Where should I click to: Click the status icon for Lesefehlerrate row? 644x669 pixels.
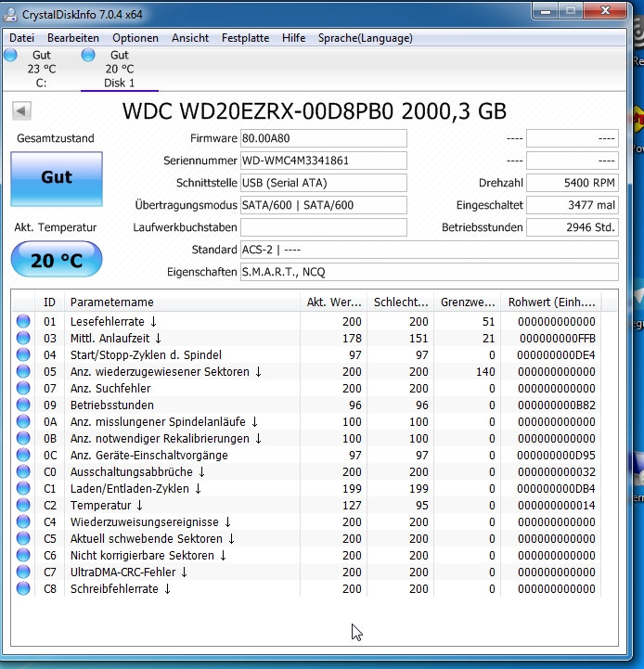[x=23, y=321]
